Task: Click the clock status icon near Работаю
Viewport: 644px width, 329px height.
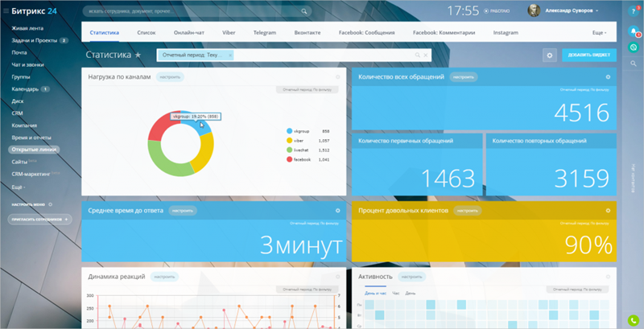Action: (x=486, y=11)
